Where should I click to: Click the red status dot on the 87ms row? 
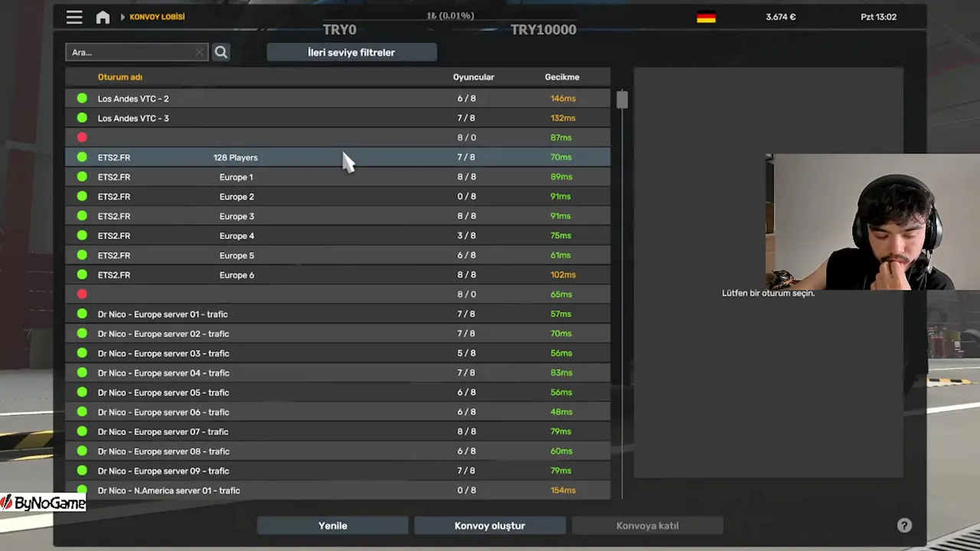pyautogui.click(x=82, y=138)
